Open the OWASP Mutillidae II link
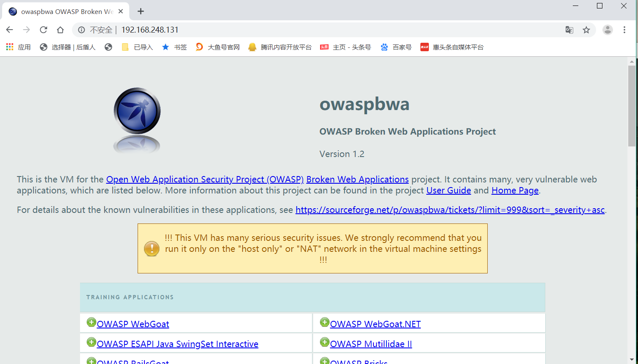Image resolution: width=638 pixels, height=364 pixels. click(x=371, y=344)
